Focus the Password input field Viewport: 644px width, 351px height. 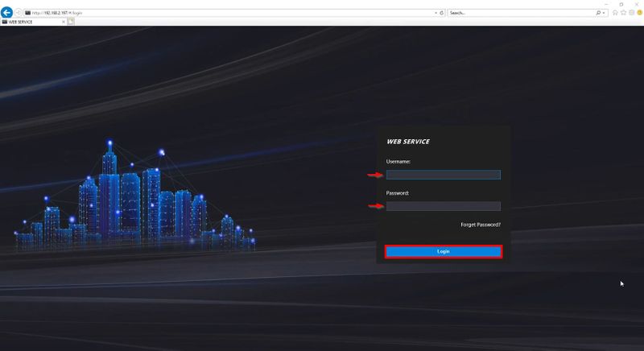444,206
